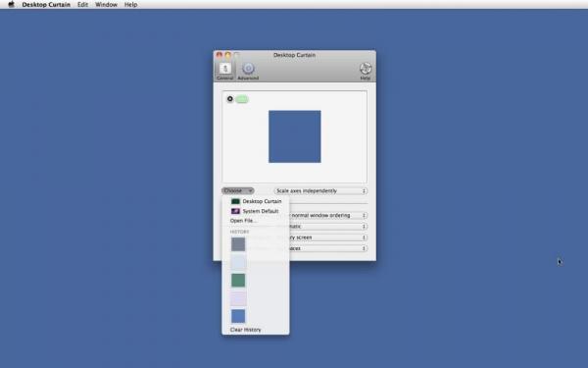588x368 pixels.
Task: Click the green pill button in preview
Action: 242,99
